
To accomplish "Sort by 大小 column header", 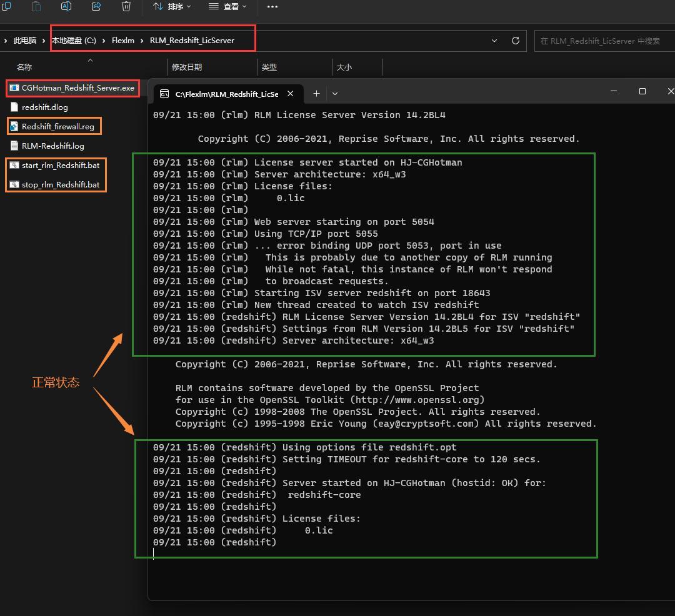I will coord(344,67).
